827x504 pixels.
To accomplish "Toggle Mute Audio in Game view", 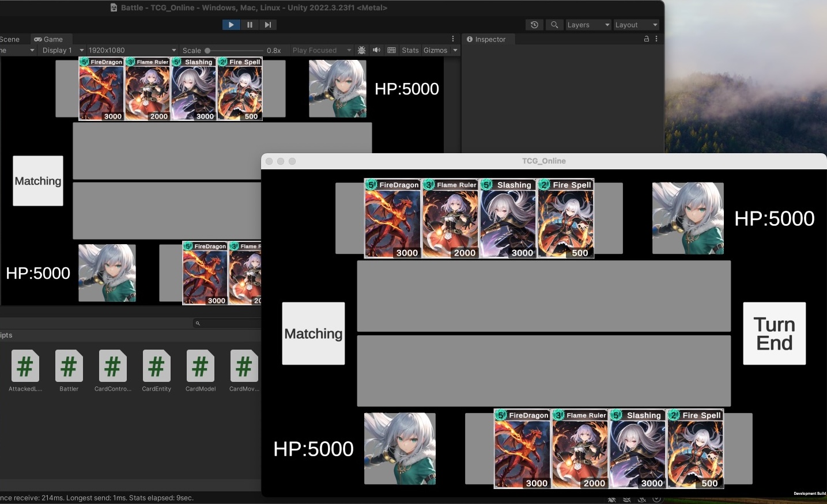I will [x=376, y=50].
